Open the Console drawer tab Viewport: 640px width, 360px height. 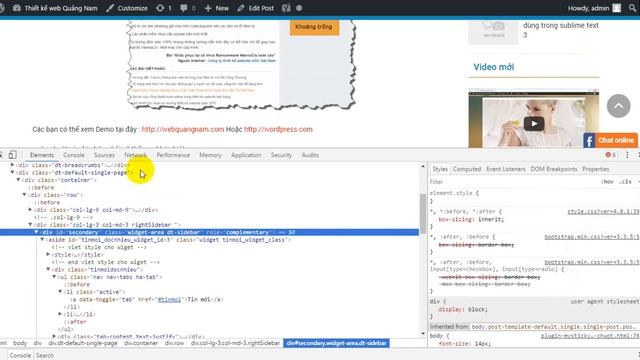pos(20,356)
